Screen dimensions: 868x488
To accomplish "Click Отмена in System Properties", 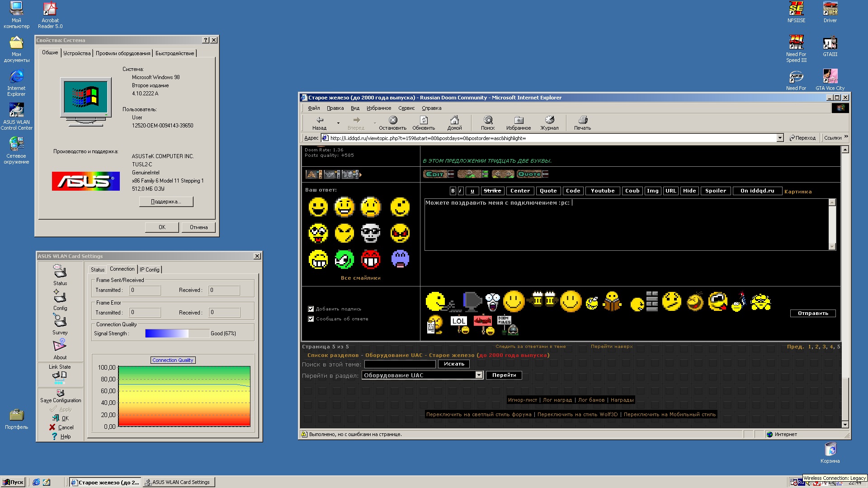I will tap(198, 227).
